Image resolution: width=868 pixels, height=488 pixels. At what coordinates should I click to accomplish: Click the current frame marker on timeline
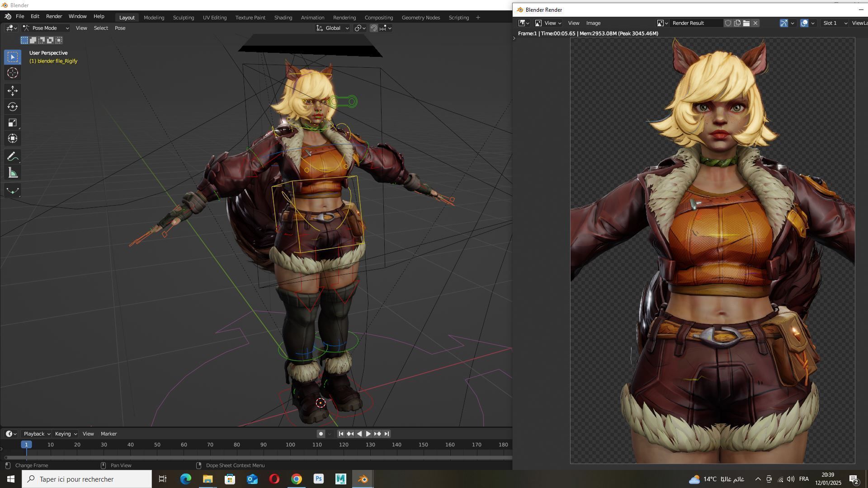pos(26,445)
